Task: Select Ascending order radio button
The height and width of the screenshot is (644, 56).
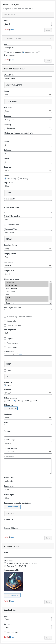Action: coord(18,178)
